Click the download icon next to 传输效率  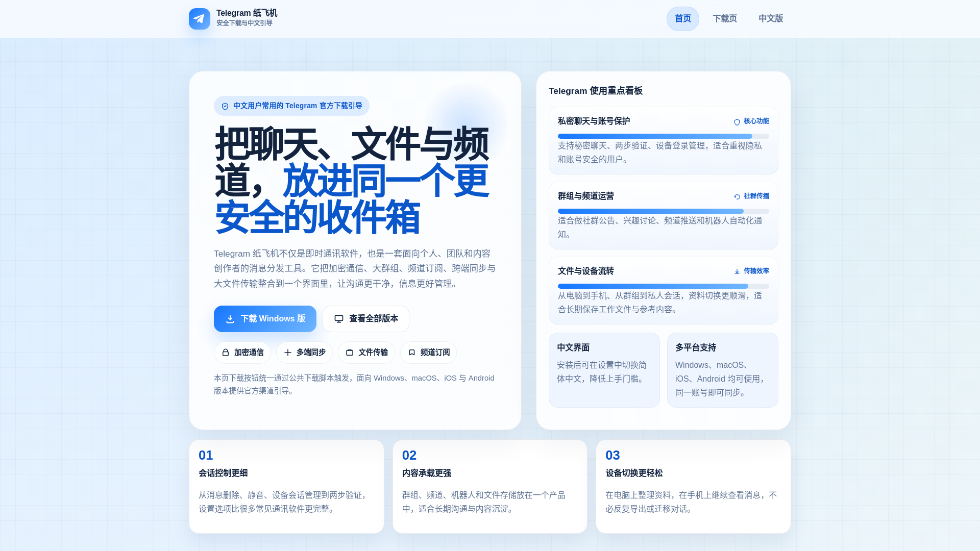[737, 271]
